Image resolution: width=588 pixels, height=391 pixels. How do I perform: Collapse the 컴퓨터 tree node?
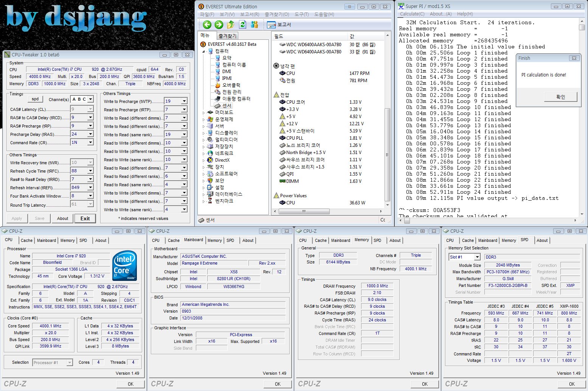point(204,51)
